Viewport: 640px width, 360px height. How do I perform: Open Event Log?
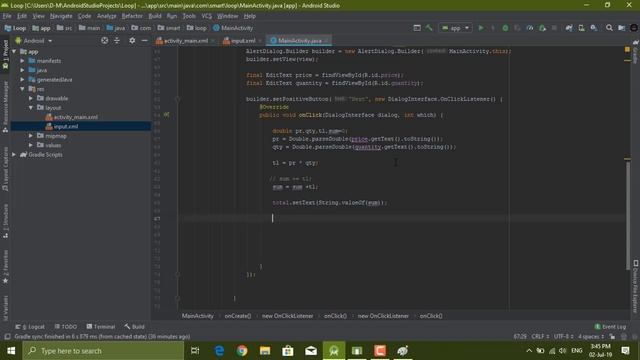point(610,327)
